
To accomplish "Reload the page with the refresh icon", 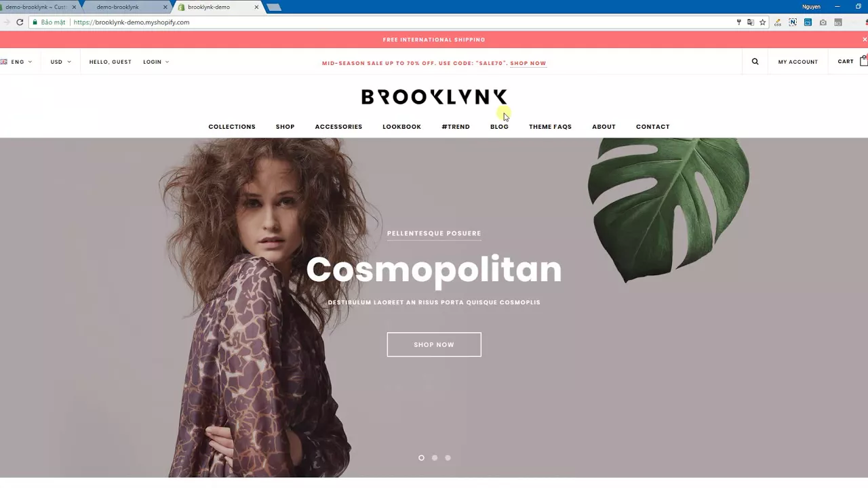I will click(20, 22).
